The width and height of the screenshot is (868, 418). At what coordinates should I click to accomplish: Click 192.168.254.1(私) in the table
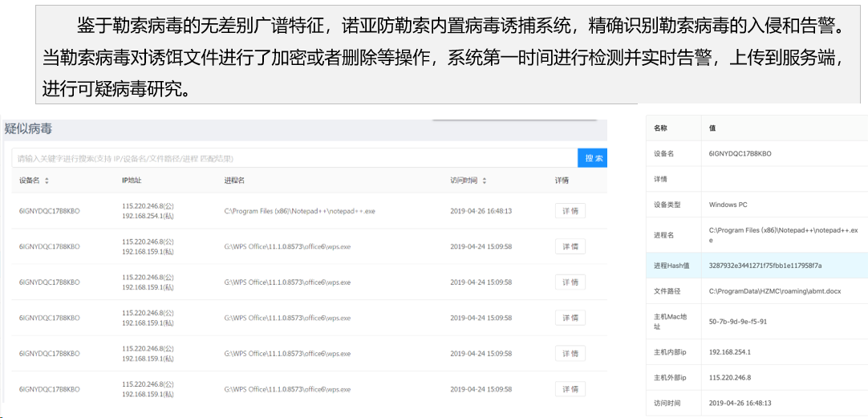pos(148,216)
